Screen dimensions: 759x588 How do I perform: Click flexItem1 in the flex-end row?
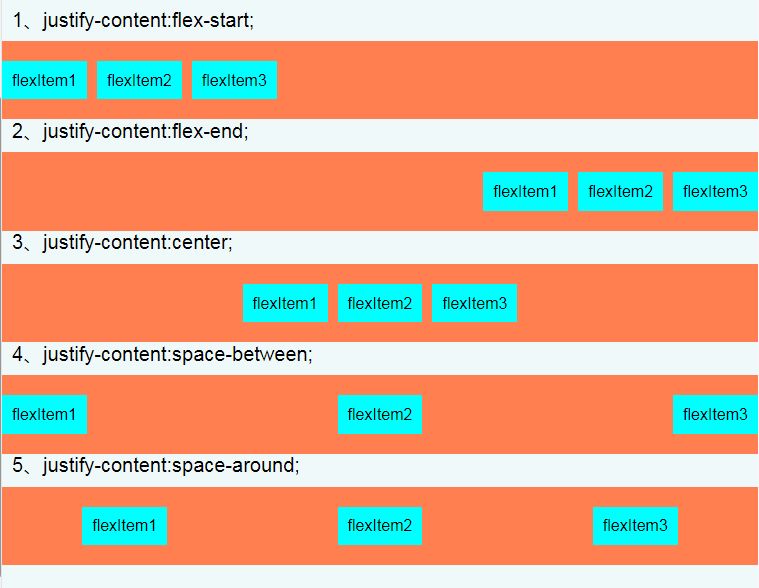tap(525, 191)
